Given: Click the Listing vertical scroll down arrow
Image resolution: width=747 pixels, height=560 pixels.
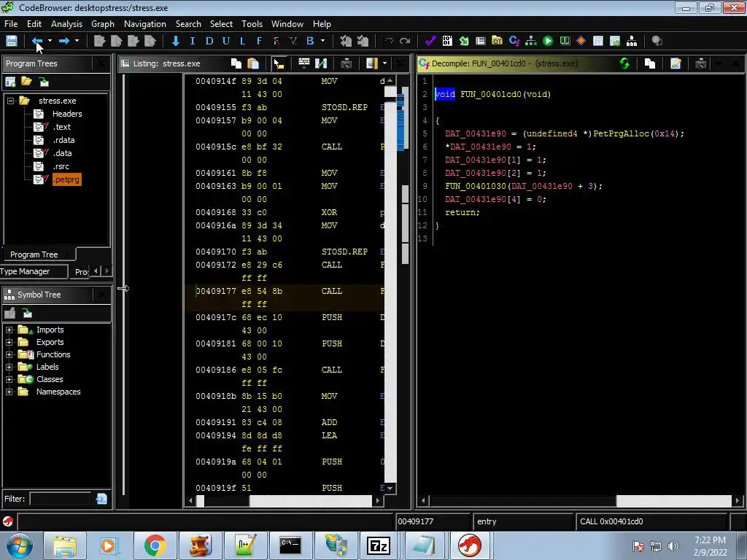Looking at the screenshot, I should 390,488.
